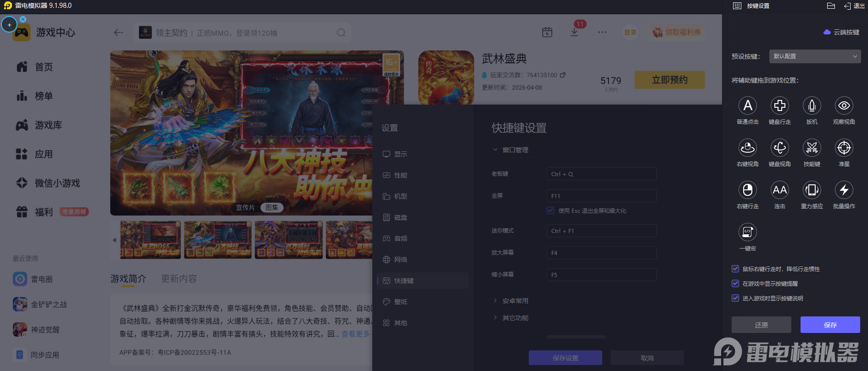Select the 连击 combo tap icon
The height and width of the screenshot is (371, 868).
coord(779,190)
